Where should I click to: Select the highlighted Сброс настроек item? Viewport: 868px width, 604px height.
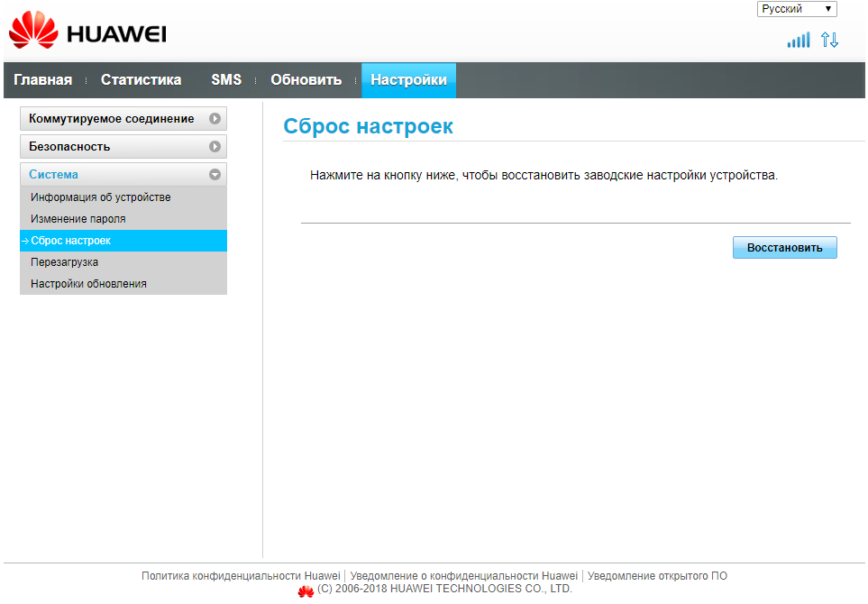123,241
